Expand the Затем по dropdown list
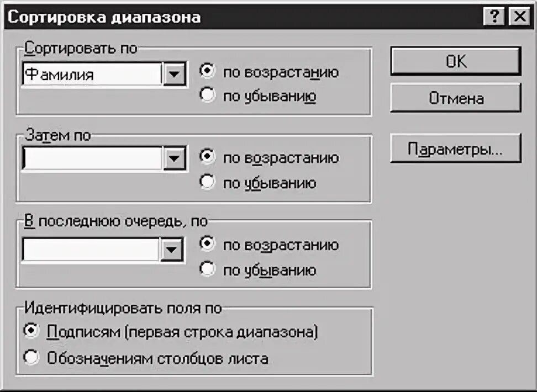The height and width of the screenshot is (392, 537). click(175, 158)
